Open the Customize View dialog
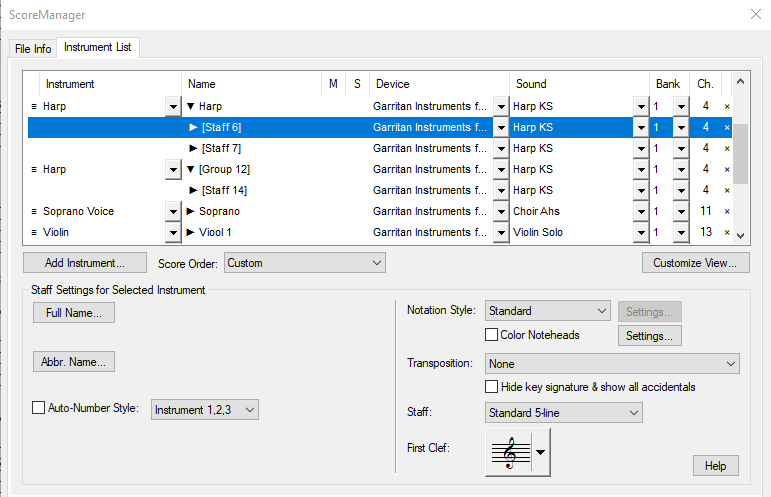 (x=695, y=263)
